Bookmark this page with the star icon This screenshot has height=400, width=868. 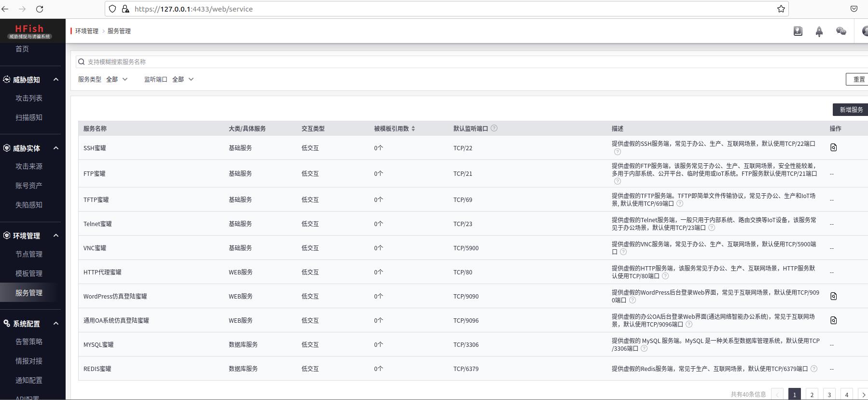click(781, 9)
